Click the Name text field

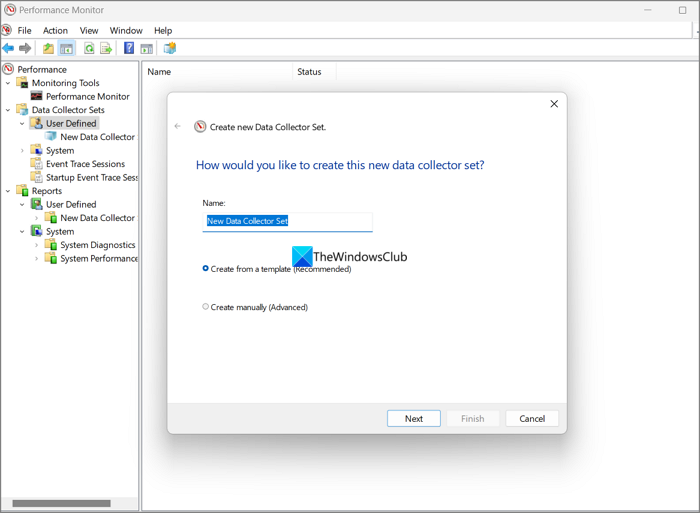[288, 221]
